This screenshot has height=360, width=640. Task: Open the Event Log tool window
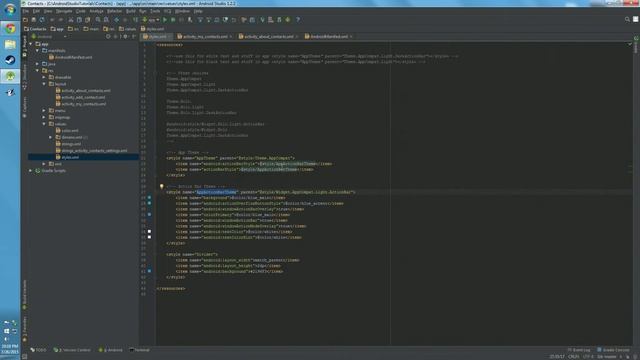click(x=579, y=350)
